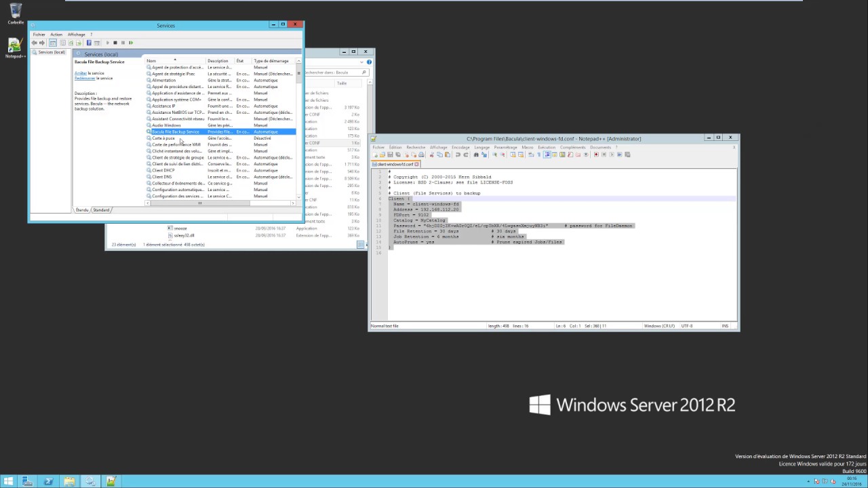The image size is (868, 488).
Task: Sort services by the Nom column header
Action: 175,61
